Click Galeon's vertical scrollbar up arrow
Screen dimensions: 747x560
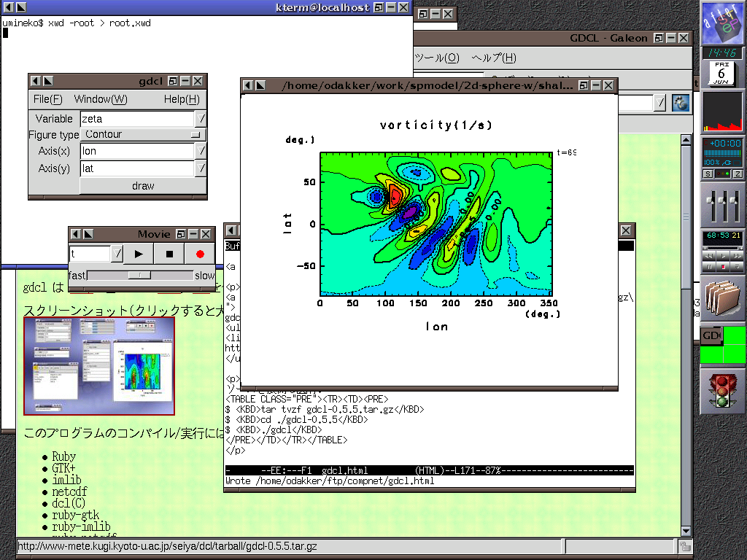click(686, 139)
